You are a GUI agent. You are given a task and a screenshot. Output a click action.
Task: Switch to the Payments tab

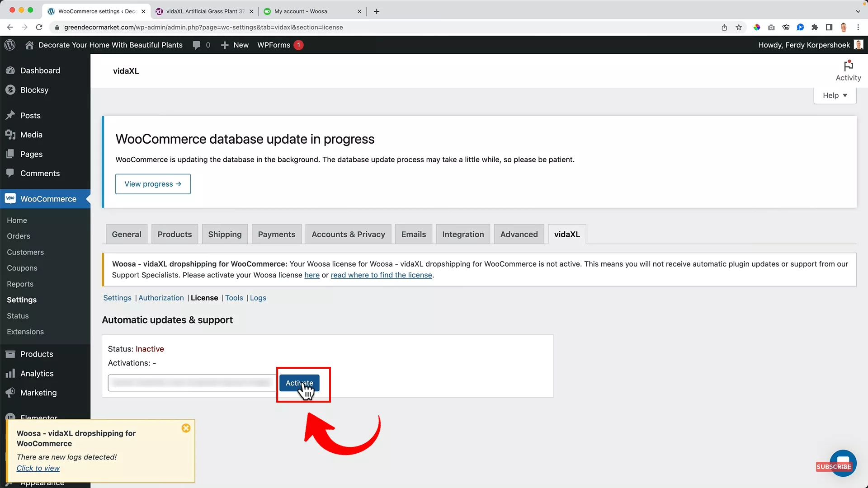click(277, 234)
